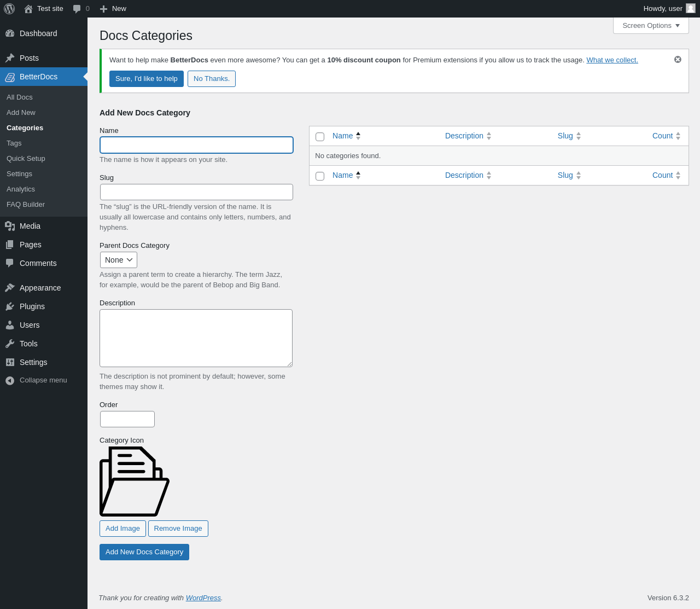Click the Appearance paintbrush icon
The height and width of the screenshot is (609, 700).
pyautogui.click(x=10, y=288)
